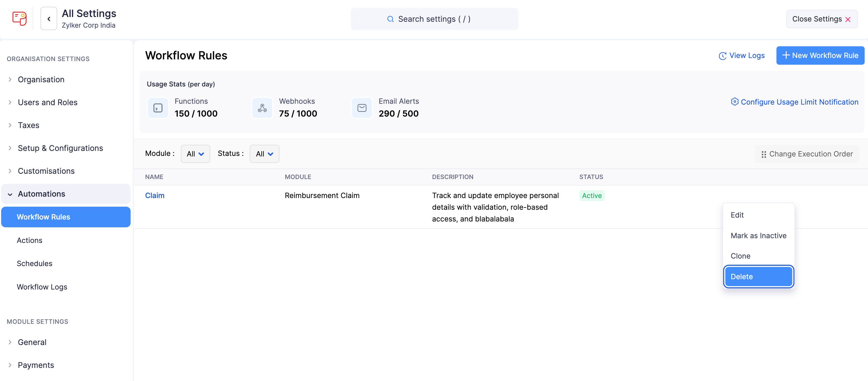This screenshot has width=868, height=381.
Task: Click the back arrow beside All Settings
Action: point(49,19)
